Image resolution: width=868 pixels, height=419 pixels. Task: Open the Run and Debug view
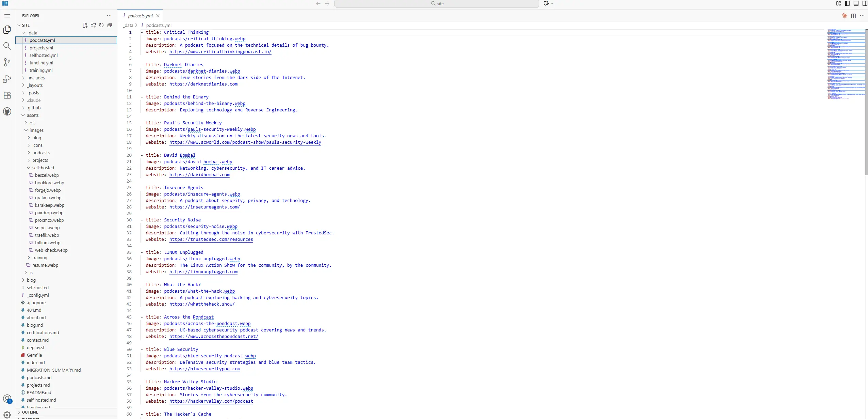click(x=7, y=79)
